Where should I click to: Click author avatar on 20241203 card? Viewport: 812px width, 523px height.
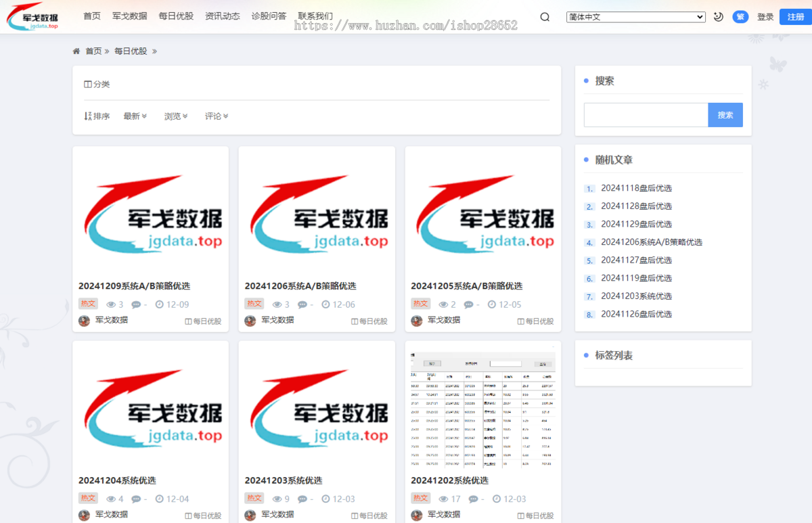coord(250,516)
